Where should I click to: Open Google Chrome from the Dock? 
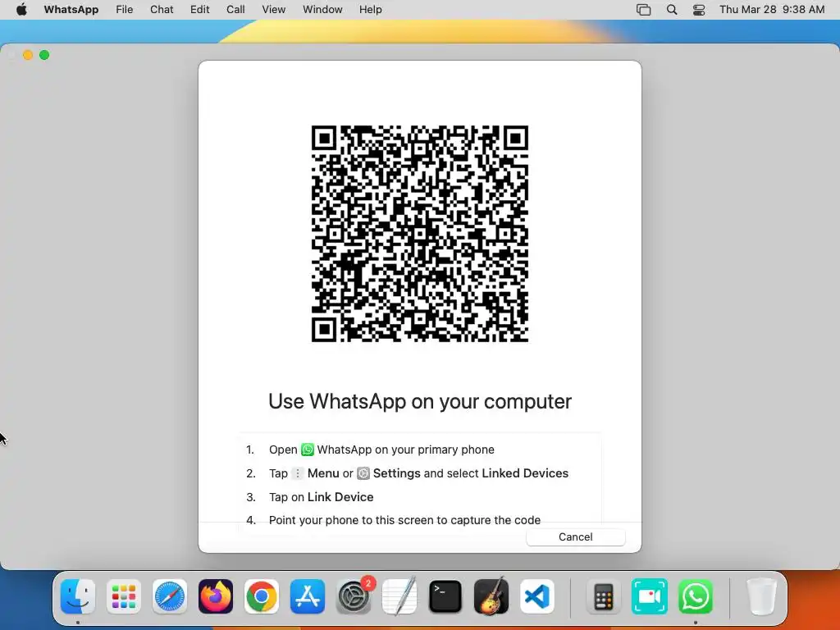click(x=262, y=596)
